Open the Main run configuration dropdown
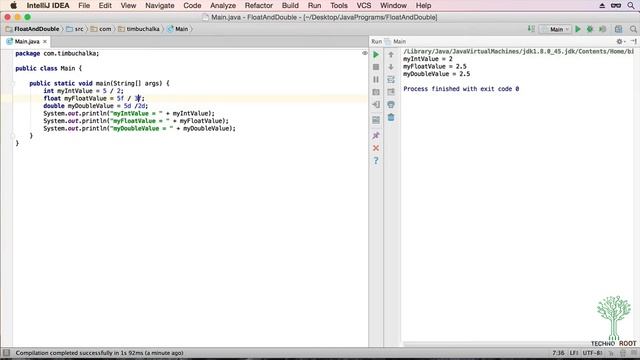This screenshot has height=360, width=640. [556, 29]
